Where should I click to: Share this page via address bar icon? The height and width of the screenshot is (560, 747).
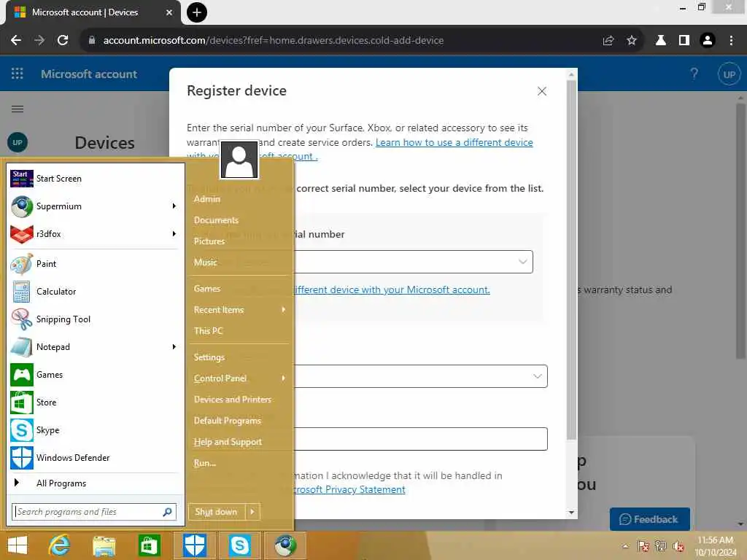pyautogui.click(x=608, y=41)
